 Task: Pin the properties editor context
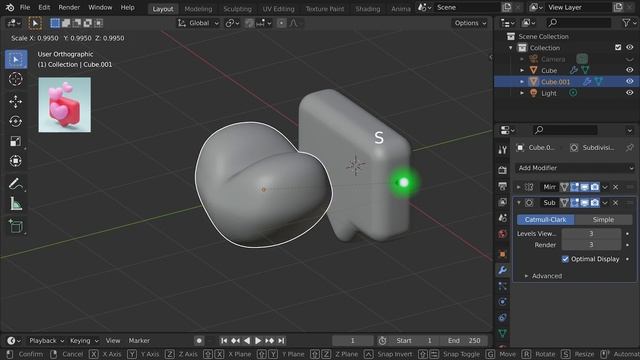click(630, 147)
